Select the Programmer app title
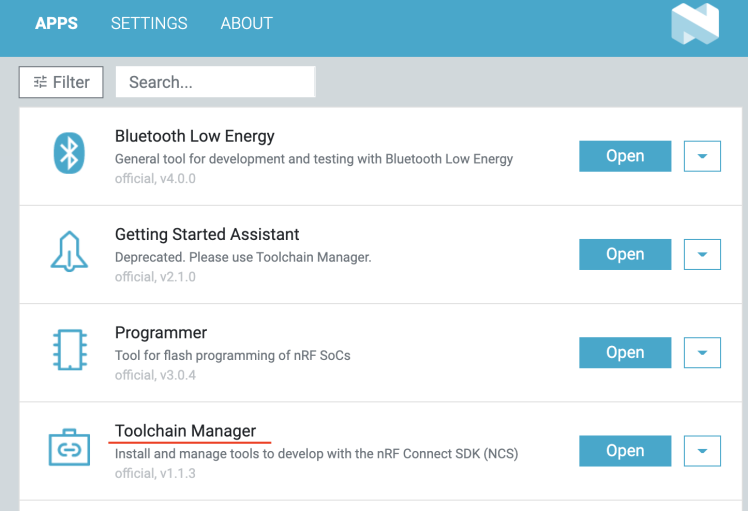The width and height of the screenshot is (748, 511). tap(161, 333)
